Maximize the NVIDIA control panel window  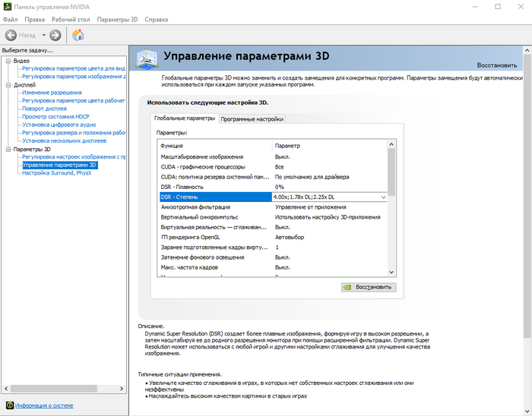coord(498,7)
